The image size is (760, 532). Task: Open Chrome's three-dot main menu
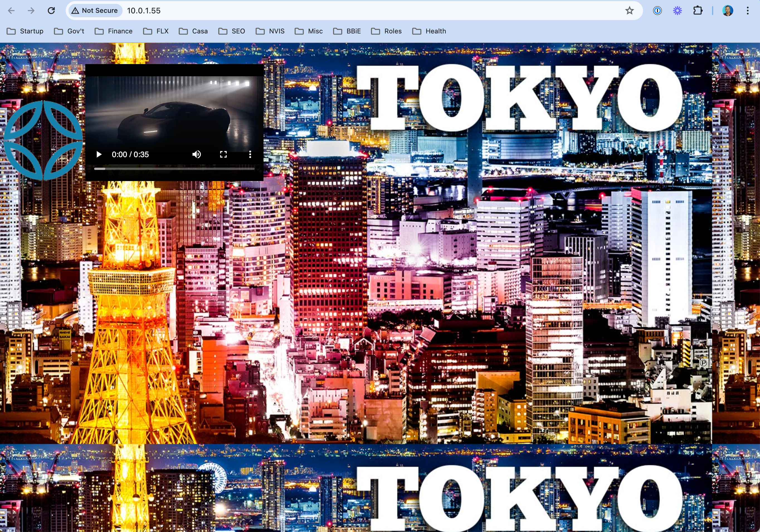[x=747, y=11]
